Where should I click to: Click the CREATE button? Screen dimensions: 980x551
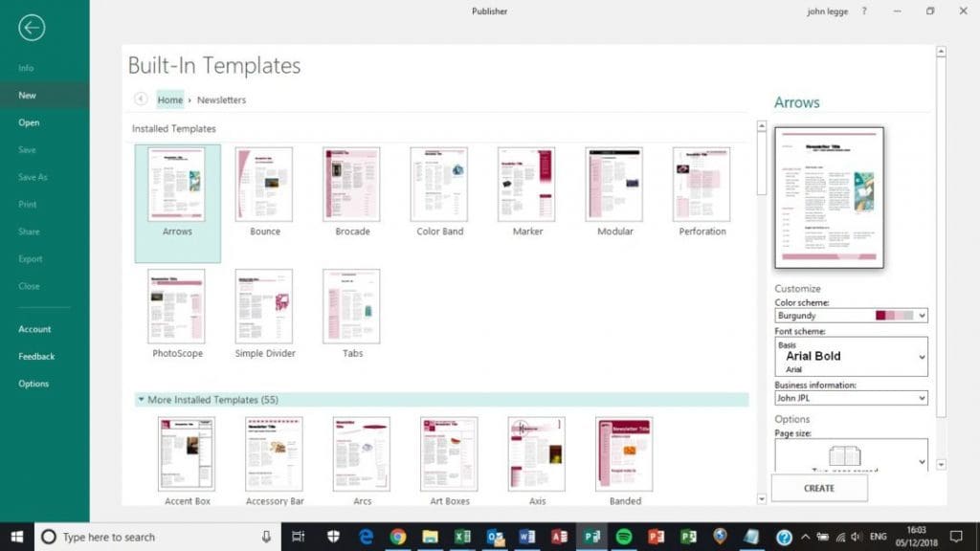pos(818,488)
